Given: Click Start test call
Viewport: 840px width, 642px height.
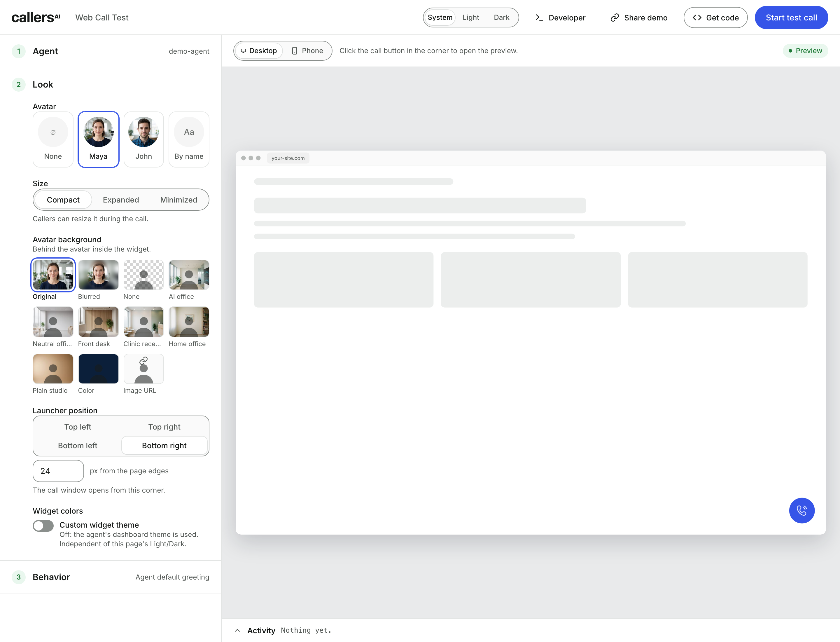Looking at the screenshot, I should [791, 18].
